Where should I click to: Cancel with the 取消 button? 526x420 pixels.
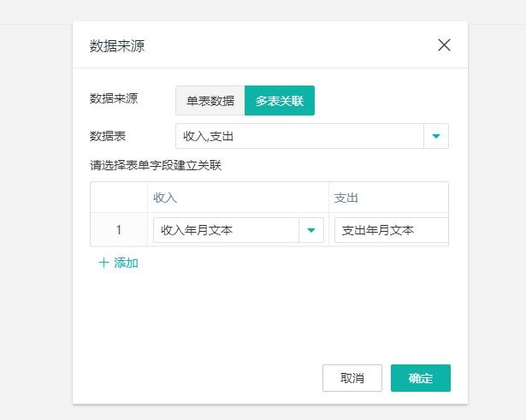(352, 378)
